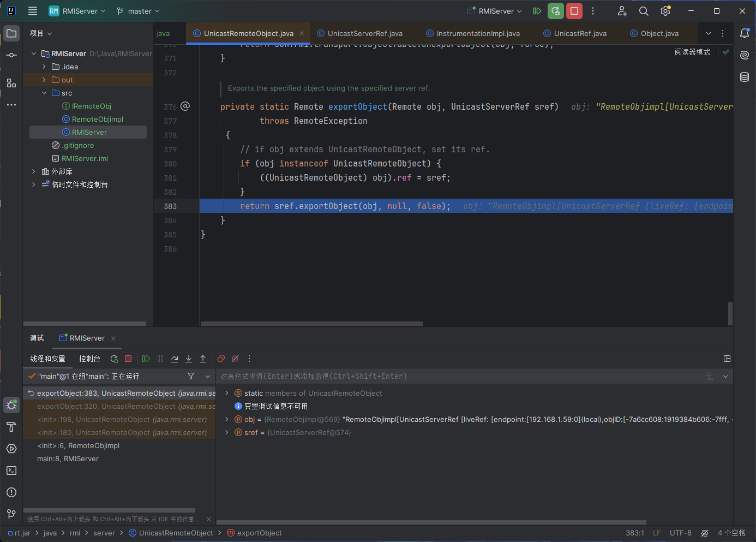
Task: Show hidden editor tabs dropdown
Action: [x=709, y=33]
